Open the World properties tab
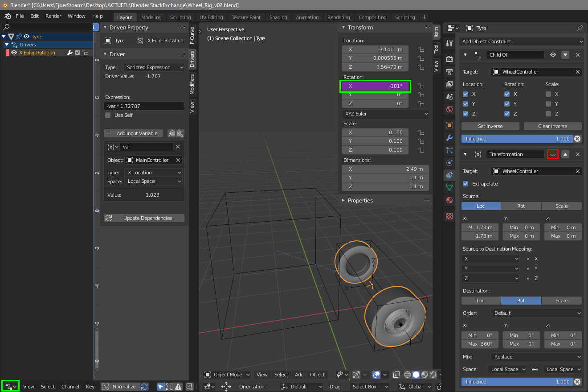This screenshot has height=392, width=588. point(449,109)
